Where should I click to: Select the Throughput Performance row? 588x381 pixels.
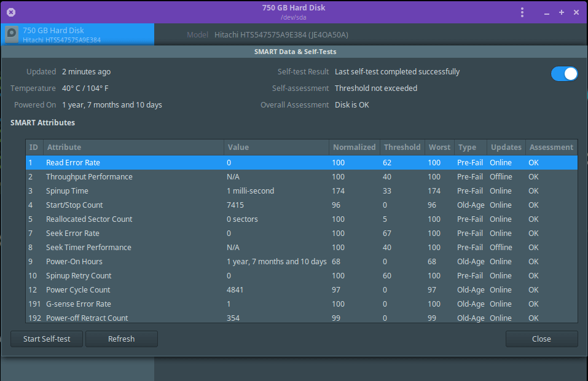point(302,177)
